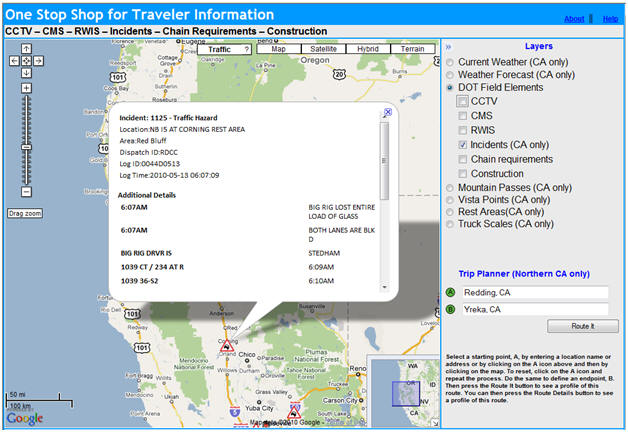Image resolution: width=628 pixels, height=432 pixels.
Task: Click the Traffic help question mark
Action: point(247,49)
